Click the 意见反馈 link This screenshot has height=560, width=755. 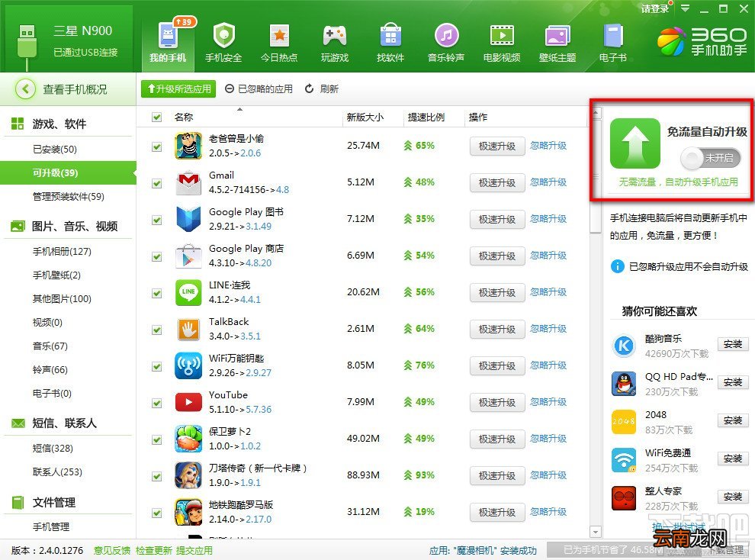[x=111, y=550]
